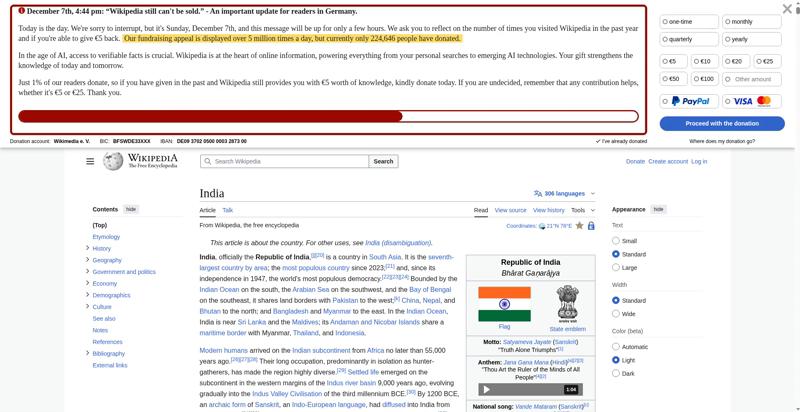Open the 306 languages dropdown
Image resolution: width=800 pixels, height=412 pixels.
[564, 194]
